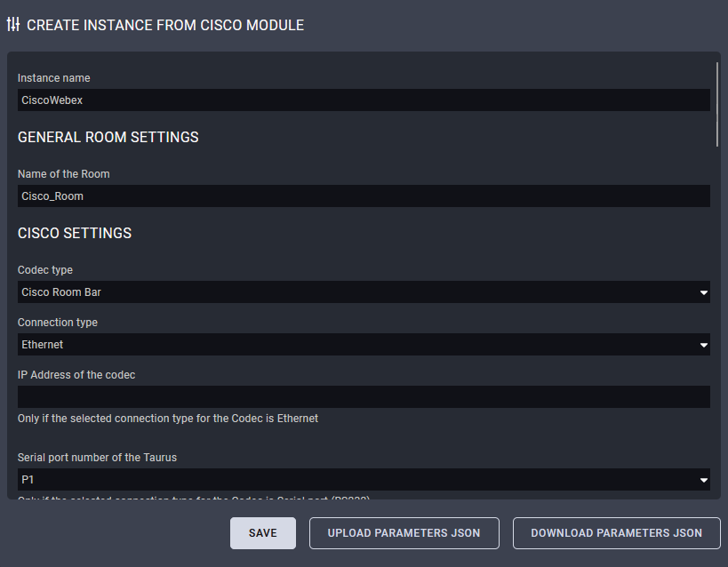The width and height of the screenshot is (728, 567).
Task: Click the sliders icon in the header
Action: tap(13, 25)
